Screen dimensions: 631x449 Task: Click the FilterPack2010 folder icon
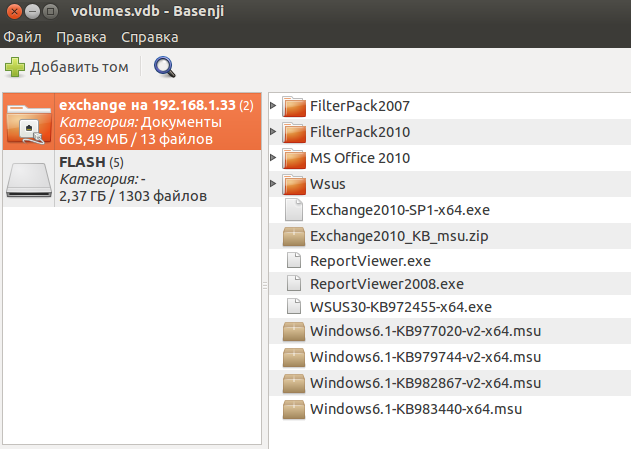[x=294, y=132]
